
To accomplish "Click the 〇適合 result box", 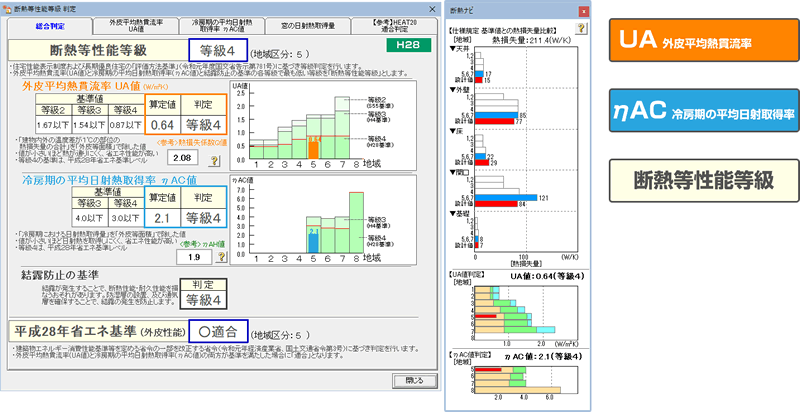I will coord(218,332).
